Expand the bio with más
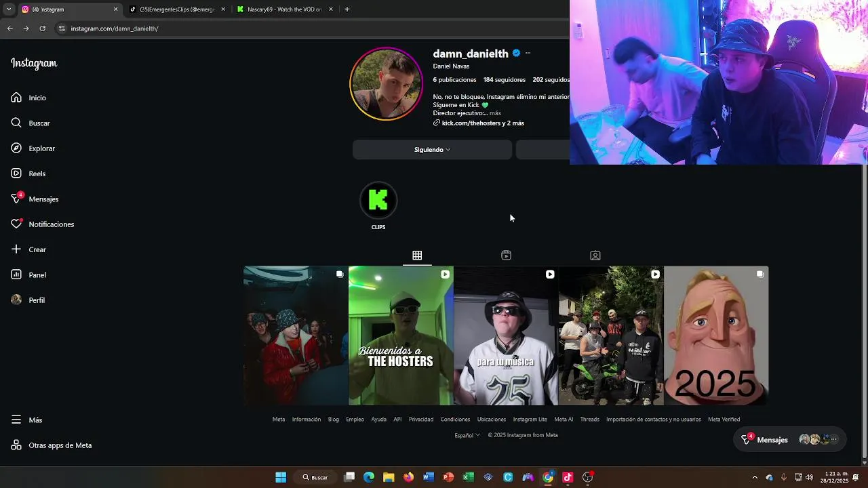868x488 pixels. [495, 113]
